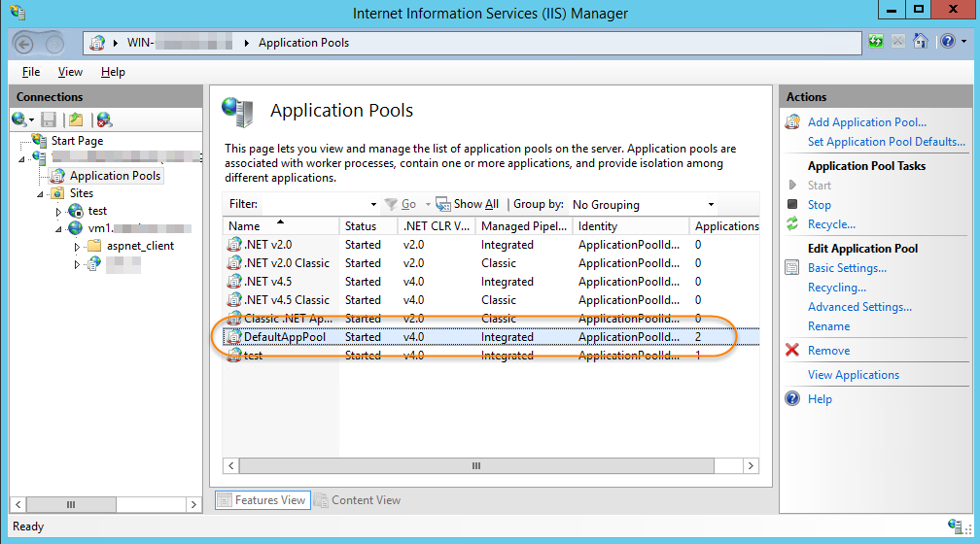
Task: Click the Recycle green arrows icon
Action: [793, 224]
